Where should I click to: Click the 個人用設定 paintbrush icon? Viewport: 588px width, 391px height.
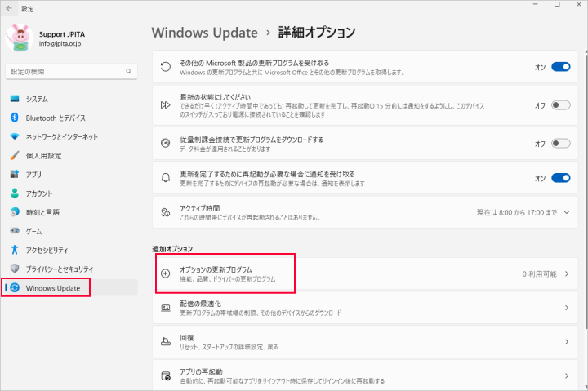(x=15, y=155)
